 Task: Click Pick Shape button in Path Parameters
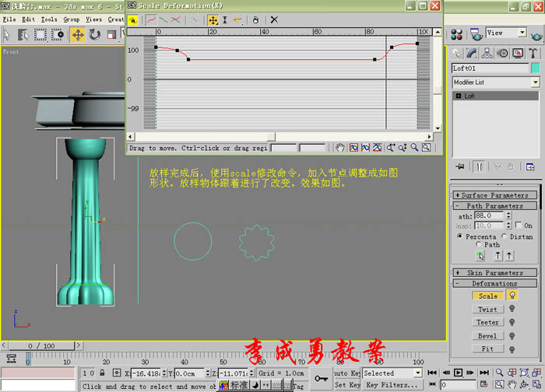(480, 256)
